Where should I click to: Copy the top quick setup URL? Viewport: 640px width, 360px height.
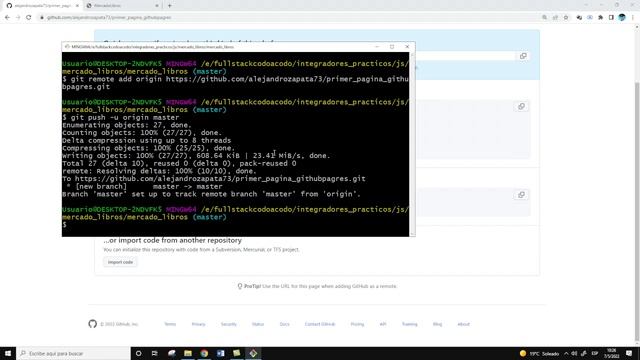[523, 56]
